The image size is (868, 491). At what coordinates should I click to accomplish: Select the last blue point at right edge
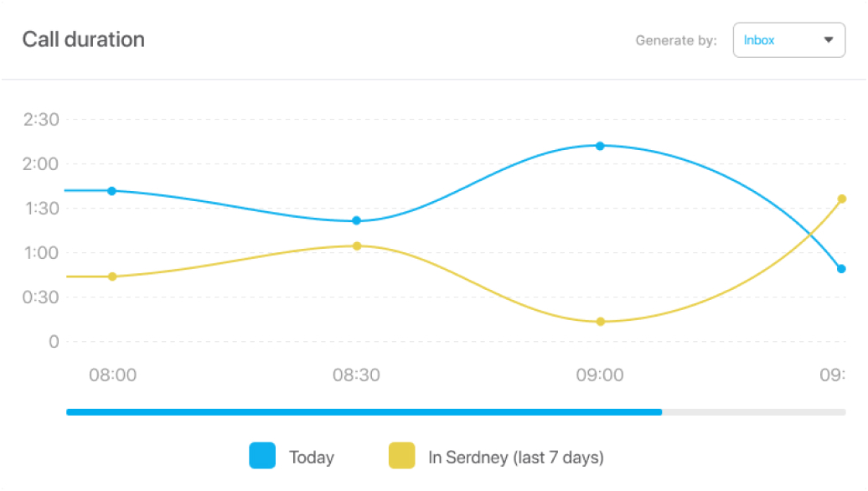pos(841,269)
